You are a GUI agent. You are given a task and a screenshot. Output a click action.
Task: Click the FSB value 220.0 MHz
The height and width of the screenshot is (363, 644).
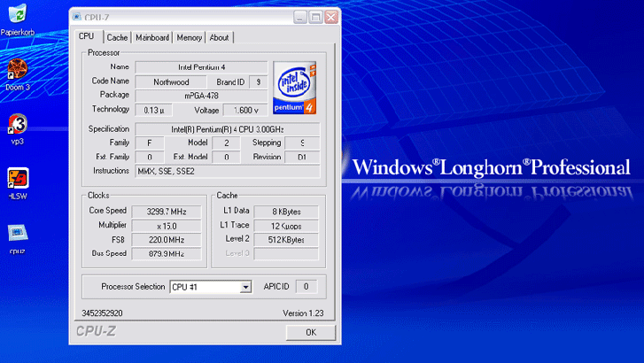tap(167, 239)
